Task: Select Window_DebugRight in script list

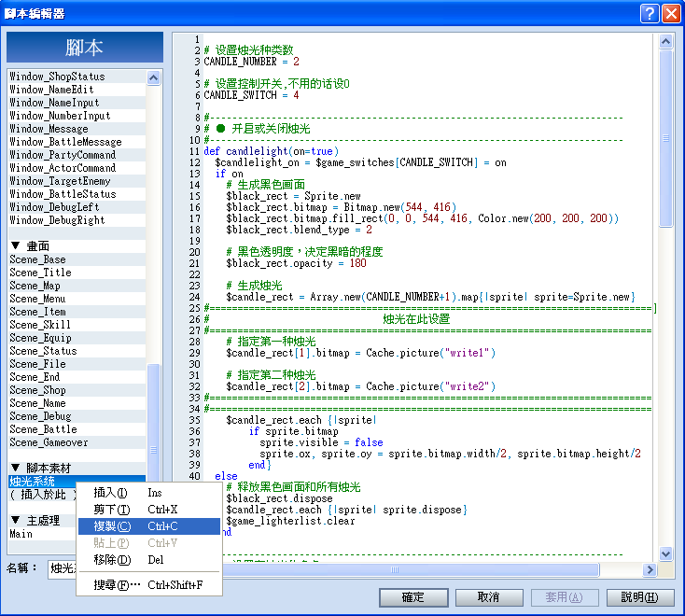Action: pyautogui.click(x=77, y=220)
